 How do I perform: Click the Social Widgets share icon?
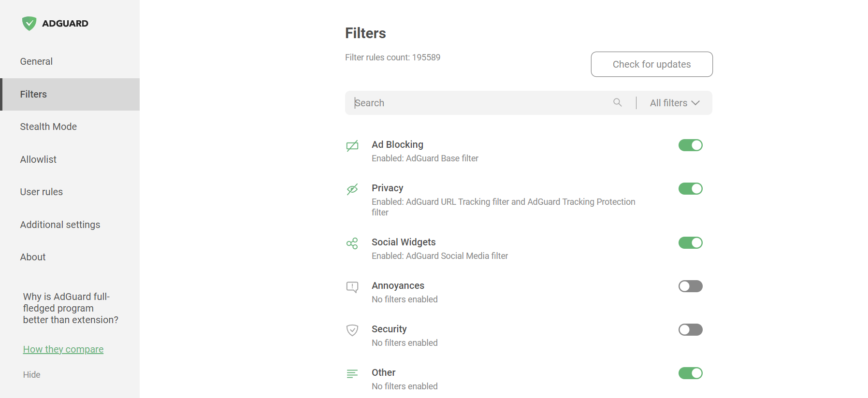(x=352, y=243)
